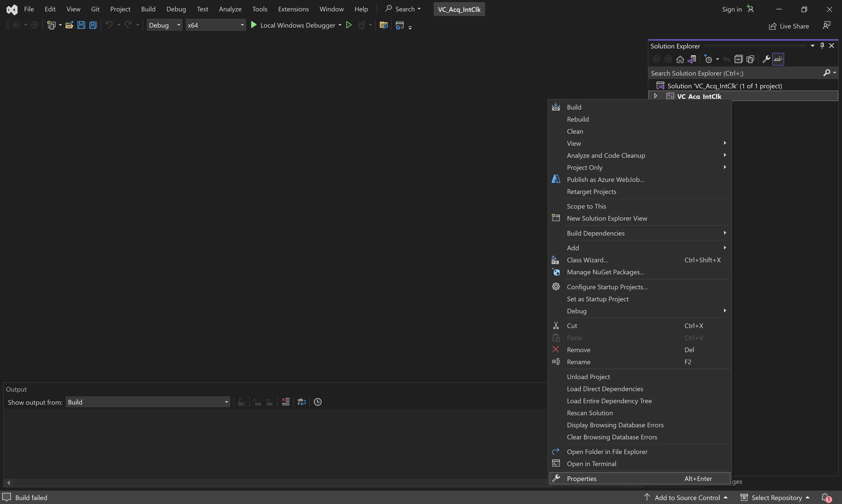Click Live Share button
This screenshot has height=504, width=842.
pos(789,26)
